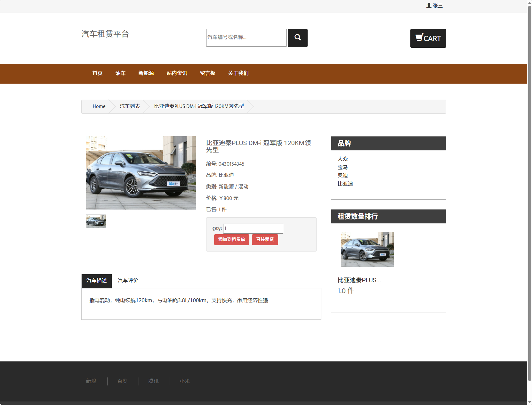
Task: Switch to the 汽车描述 tab
Action: tap(96, 281)
